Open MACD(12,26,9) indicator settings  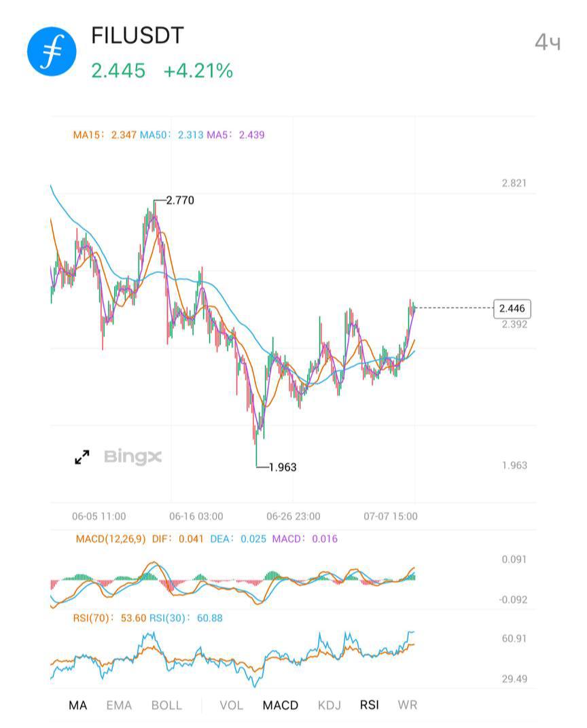(111, 539)
